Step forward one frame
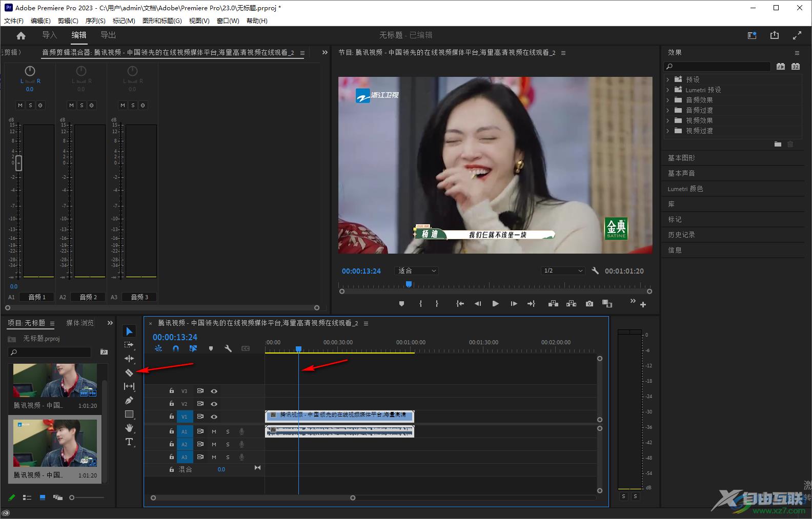 (514, 304)
